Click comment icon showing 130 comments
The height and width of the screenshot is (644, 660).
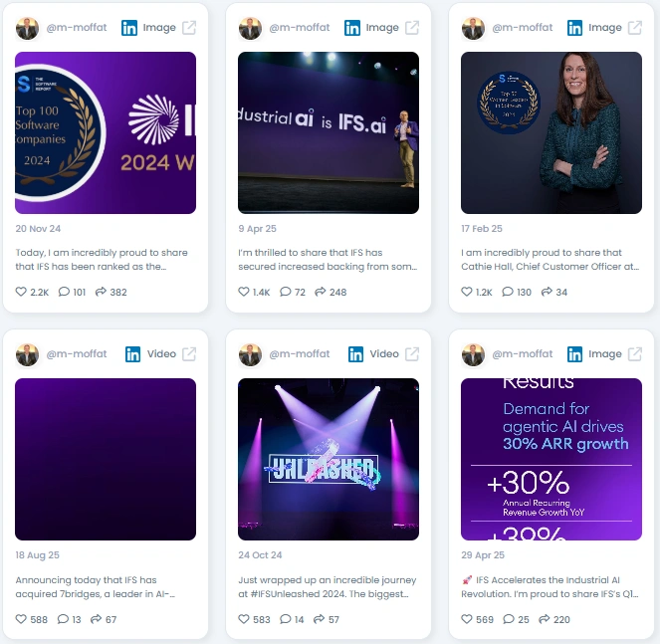508,292
